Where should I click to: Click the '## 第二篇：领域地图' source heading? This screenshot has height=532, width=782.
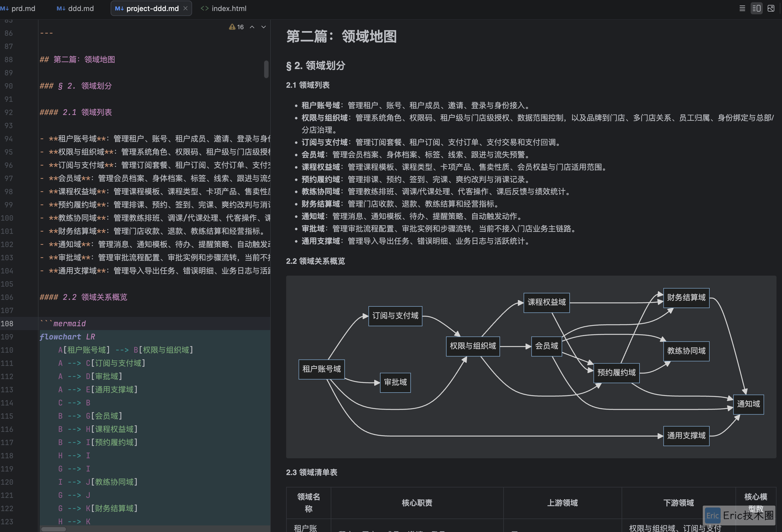(x=77, y=60)
